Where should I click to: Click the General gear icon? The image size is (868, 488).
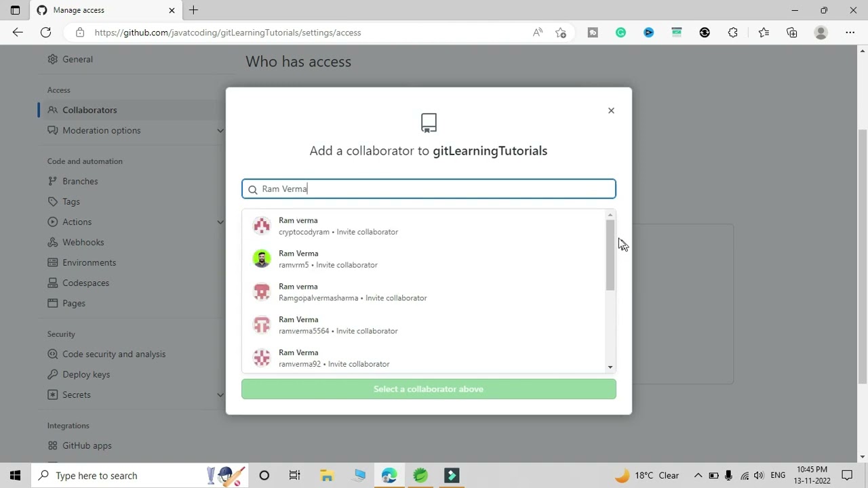(x=53, y=59)
